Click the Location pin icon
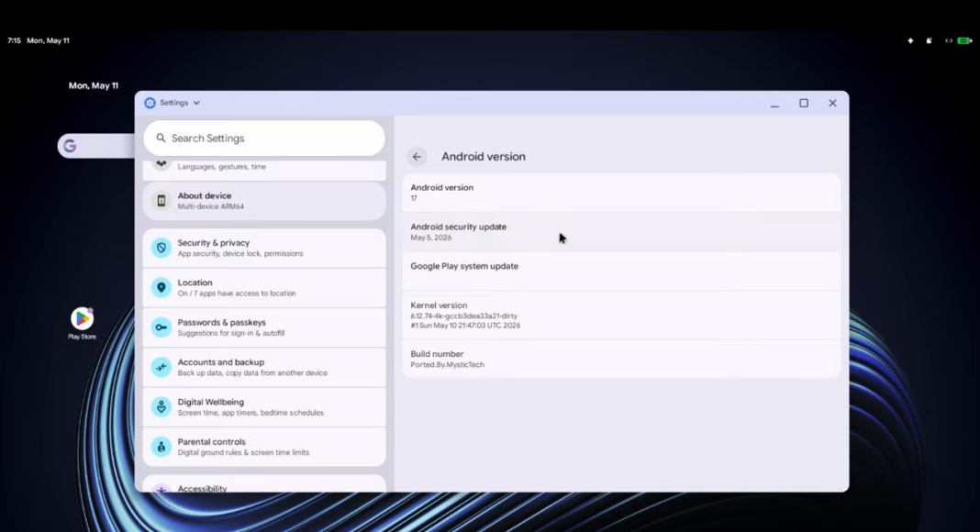The height and width of the screenshot is (532, 980). coord(161,287)
